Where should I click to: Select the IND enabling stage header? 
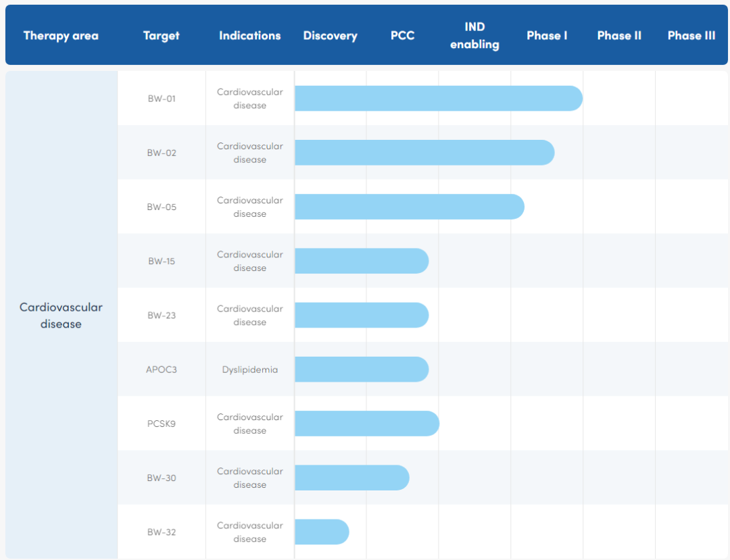pos(474,36)
